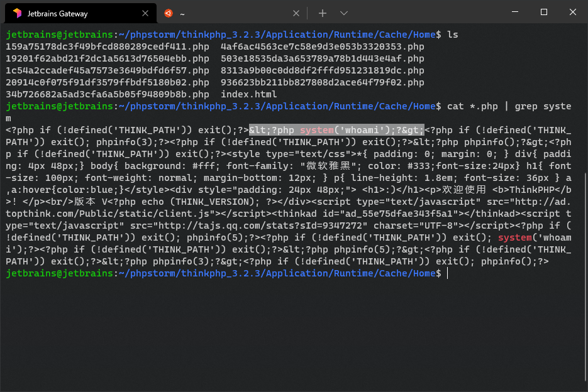Click the 微软雅黑 font-family text
Screen dimensions: 588x392
coord(328,166)
